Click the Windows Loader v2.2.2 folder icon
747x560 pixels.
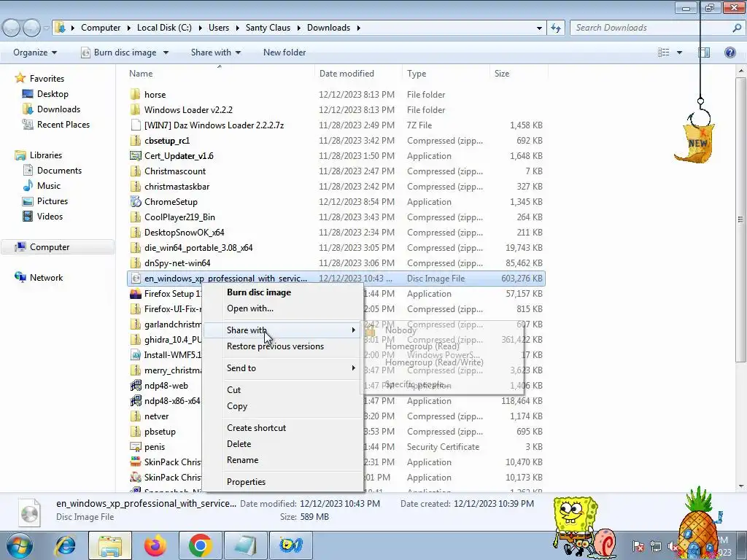pos(136,110)
